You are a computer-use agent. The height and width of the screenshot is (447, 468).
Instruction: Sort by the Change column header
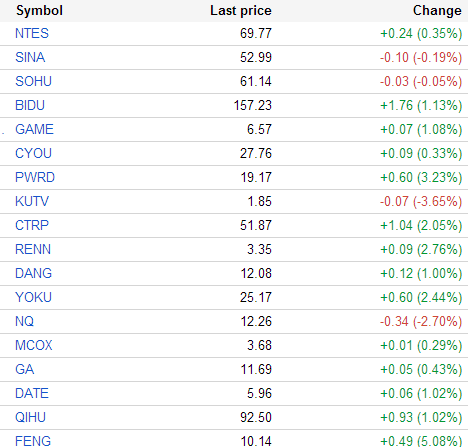(437, 11)
